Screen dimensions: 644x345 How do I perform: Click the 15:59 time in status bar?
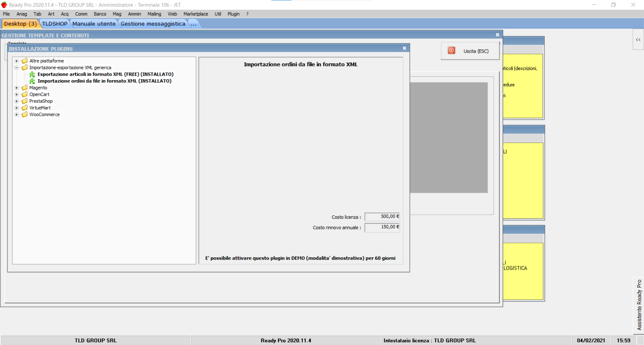coord(624,340)
